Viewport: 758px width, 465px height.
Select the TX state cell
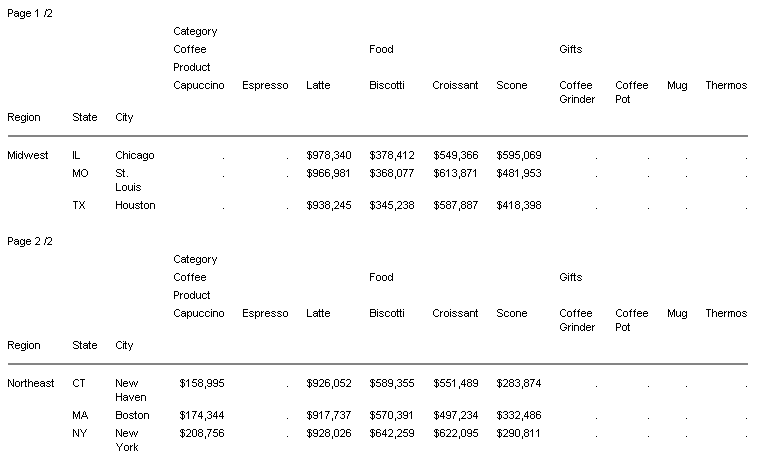point(79,205)
